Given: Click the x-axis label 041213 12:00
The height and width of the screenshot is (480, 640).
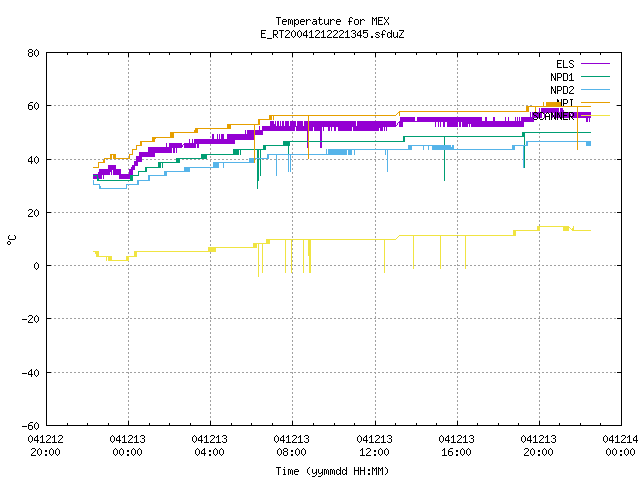Looking at the screenshot, I should 374,446.
